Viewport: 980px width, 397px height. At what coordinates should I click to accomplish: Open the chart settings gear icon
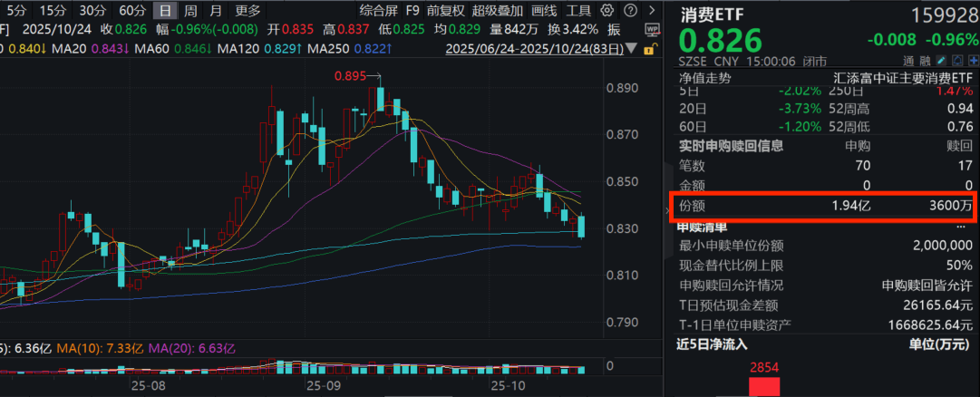pyautogui.click(x=606, y=11)
